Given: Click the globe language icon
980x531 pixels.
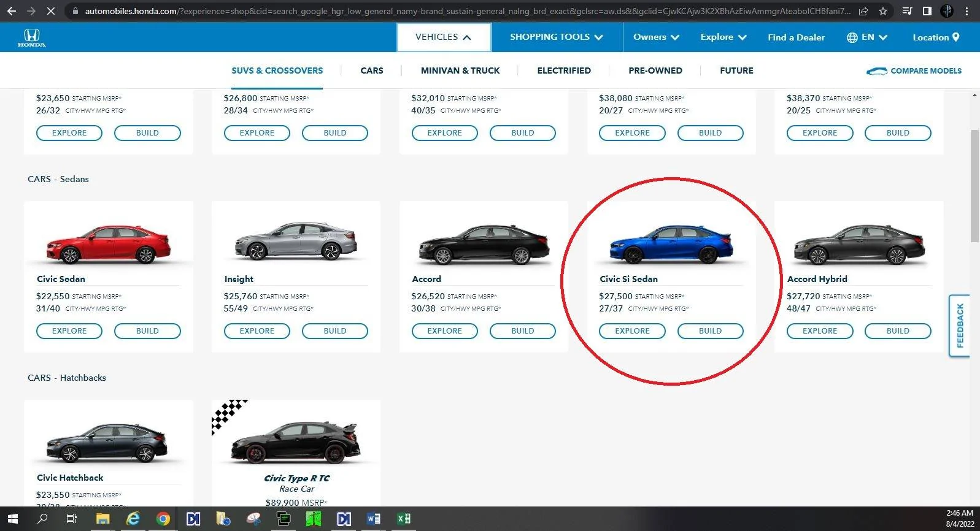Looking at the screenshot, I should tap(852, 37).
